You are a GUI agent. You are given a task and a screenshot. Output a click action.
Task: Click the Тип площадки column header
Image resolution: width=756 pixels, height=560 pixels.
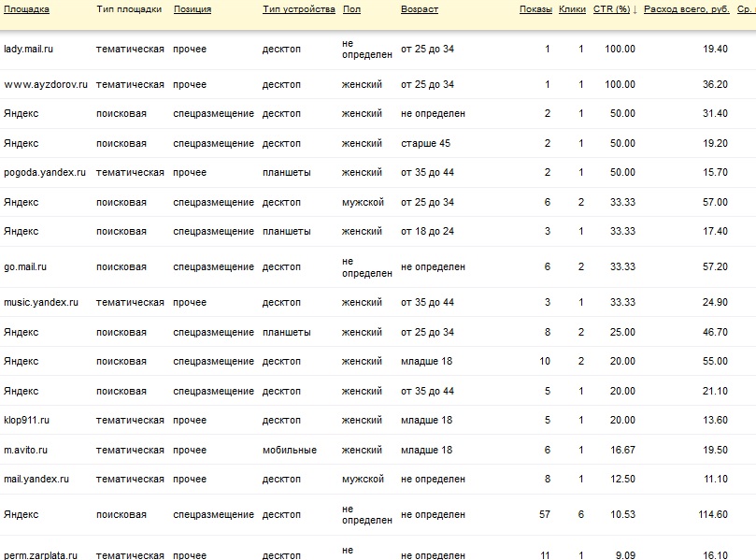tap(129, 9)
